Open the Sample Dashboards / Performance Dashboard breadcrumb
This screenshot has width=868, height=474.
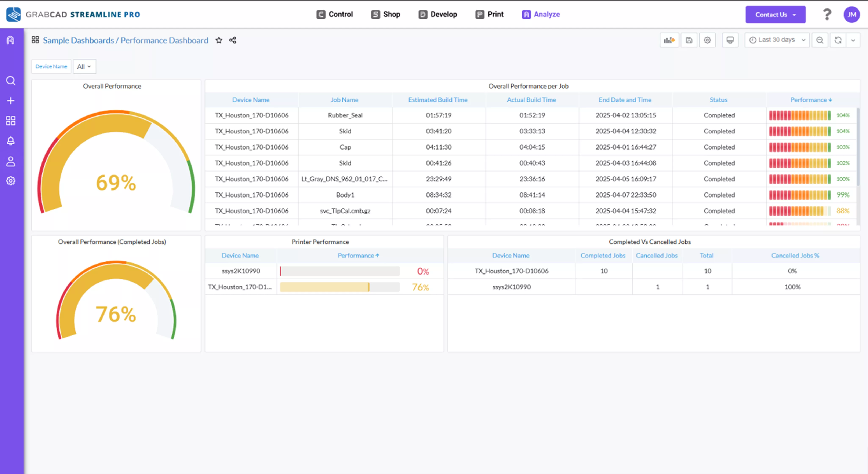click(125, 40)
